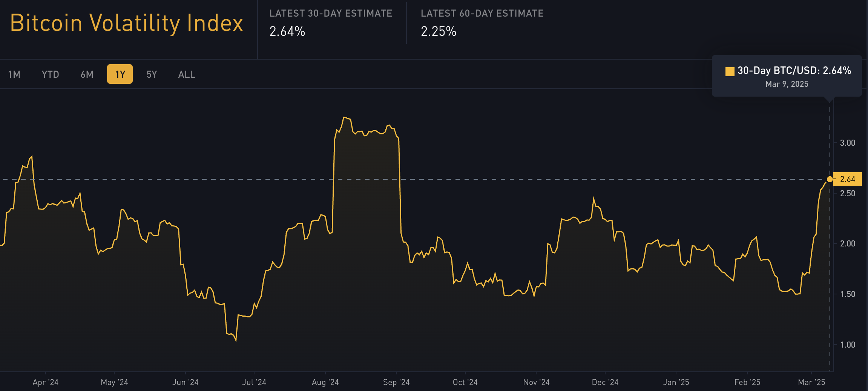The height and width of the screenshot is (391, 868).
Task: Click the Apr '24 x-axis label
Action: [x=46, y=382]
